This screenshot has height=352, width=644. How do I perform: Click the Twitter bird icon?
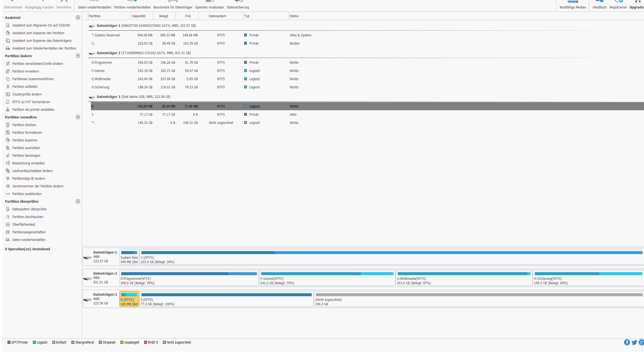[x=634, y=342]
